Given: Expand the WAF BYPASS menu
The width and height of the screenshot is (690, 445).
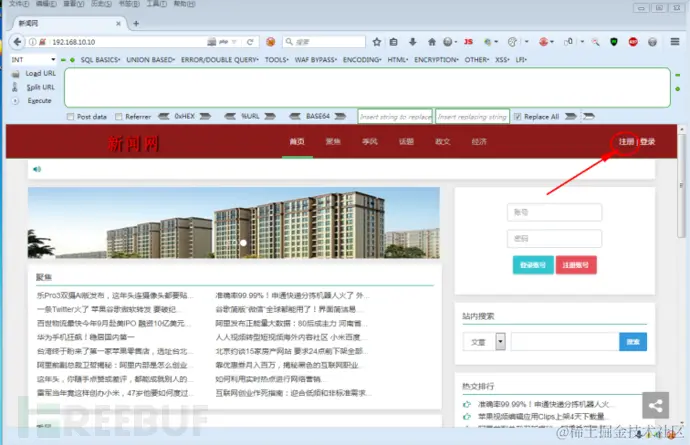Looking at the screenshot, I should tap(316, 60).
